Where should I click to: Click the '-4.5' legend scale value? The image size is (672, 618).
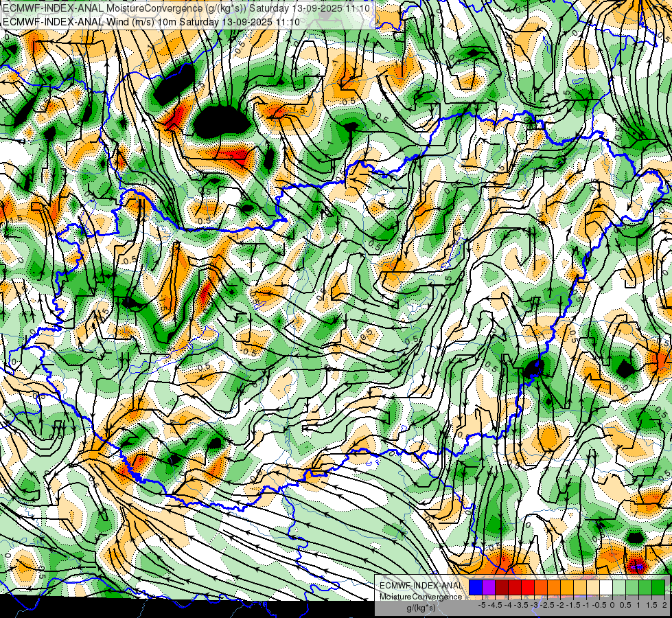(495, 605)
